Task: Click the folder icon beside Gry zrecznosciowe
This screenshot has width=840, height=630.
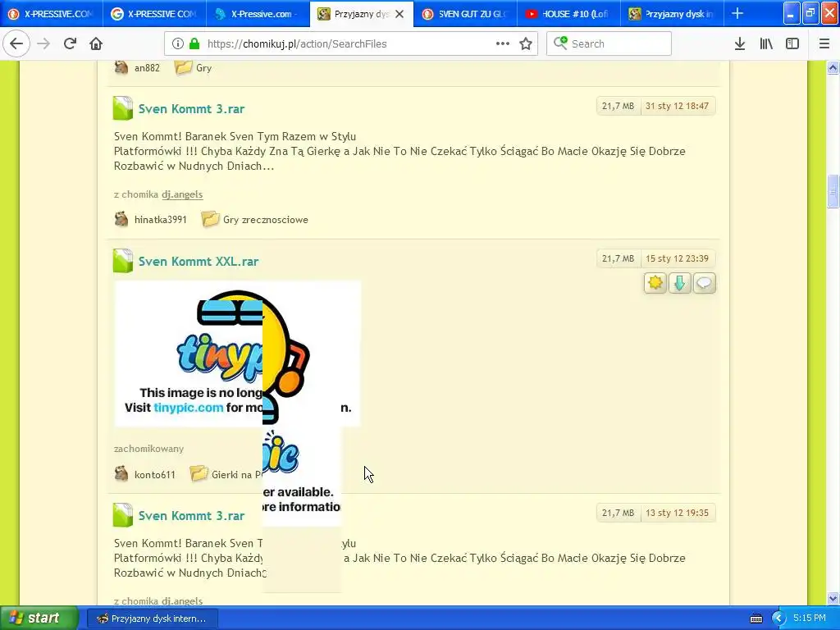Action: pyautogui.click(x=210, y=218)
